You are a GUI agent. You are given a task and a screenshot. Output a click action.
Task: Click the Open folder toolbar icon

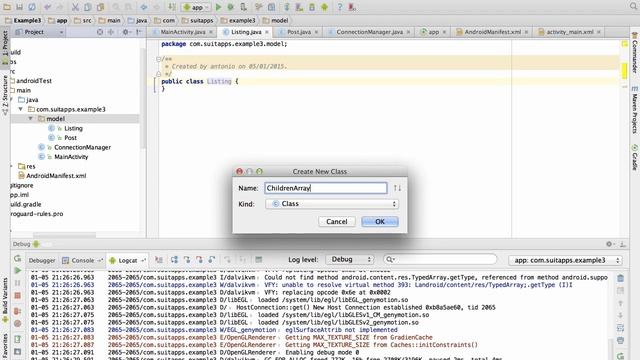coord(7,7)
